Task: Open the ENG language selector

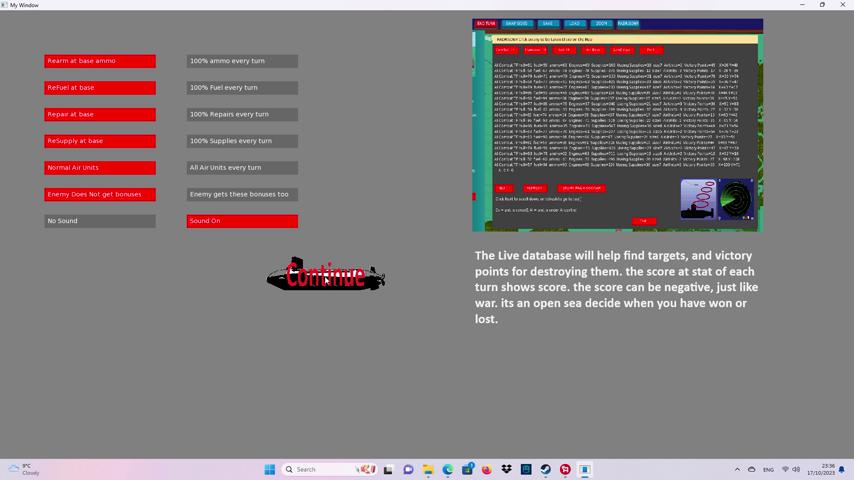Action: (768, 469)
